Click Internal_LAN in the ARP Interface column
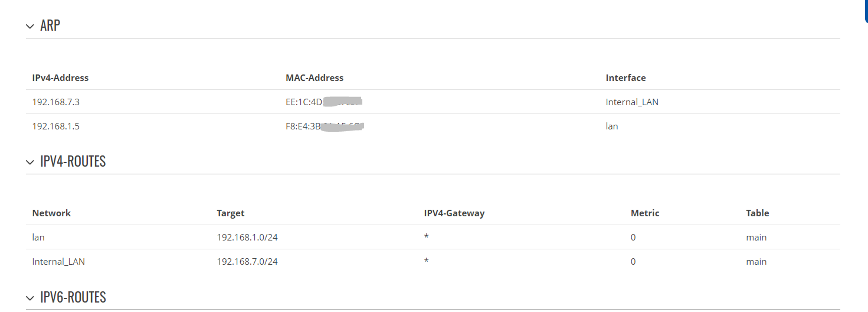This screenshot has height=312, width=868. pos(632,102)
